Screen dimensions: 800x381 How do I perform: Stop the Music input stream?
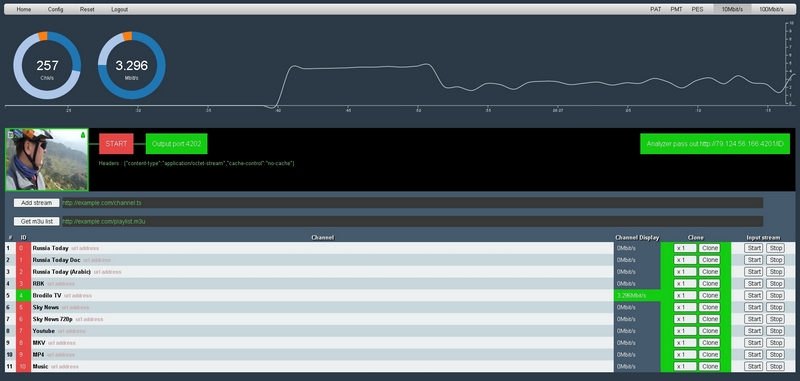pyautogui.click(x=776, y=367)
